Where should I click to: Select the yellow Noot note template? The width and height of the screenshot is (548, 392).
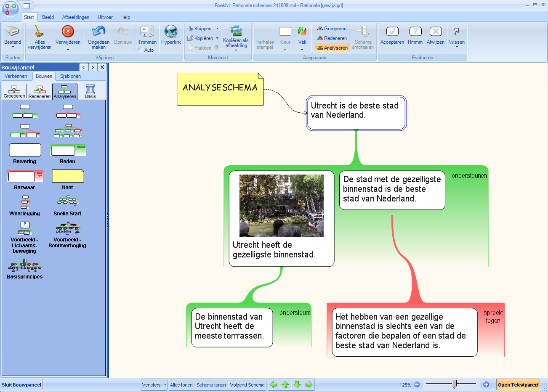click(68, 176)
